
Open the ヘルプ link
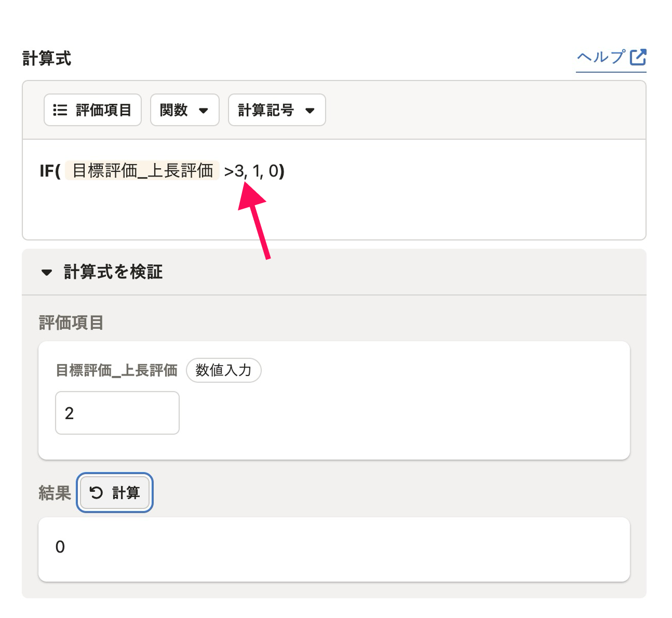611,57
